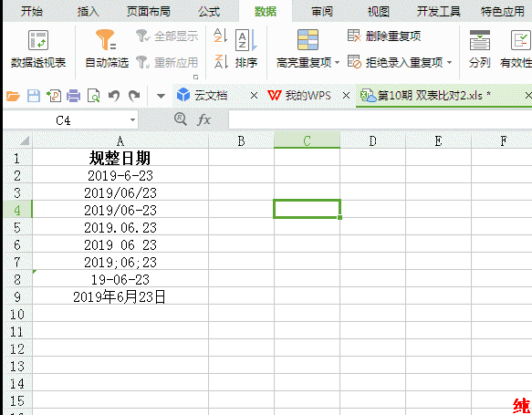532x415 pixels.
Task: Click the Print icon
Action: tap(73, 96)
